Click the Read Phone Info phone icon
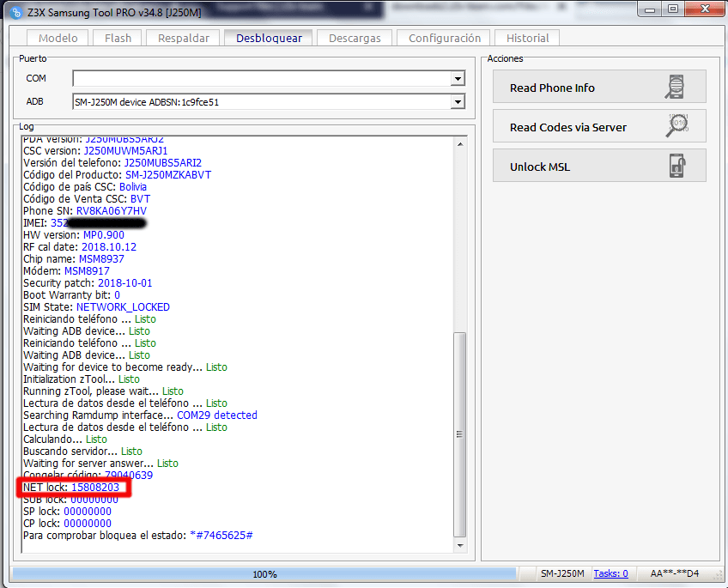Viewport: 728px width, 588px height. pos(676,87)
